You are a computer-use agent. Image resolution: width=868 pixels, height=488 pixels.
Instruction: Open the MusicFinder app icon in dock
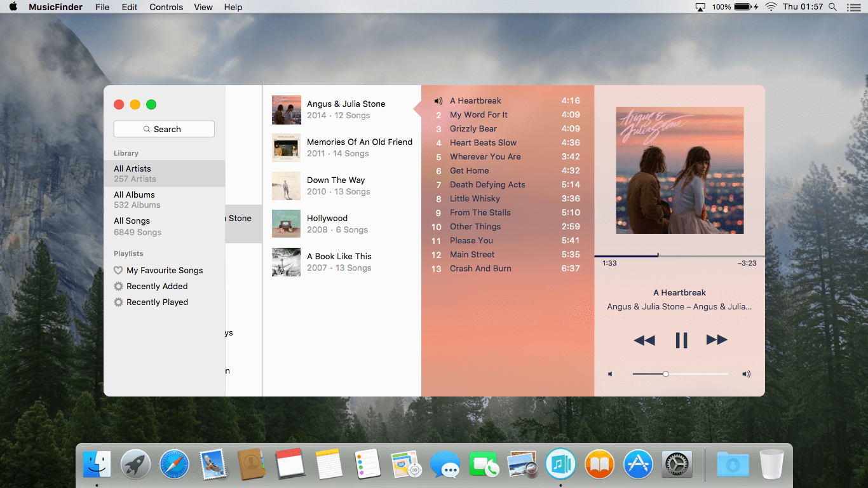point(560,464)
